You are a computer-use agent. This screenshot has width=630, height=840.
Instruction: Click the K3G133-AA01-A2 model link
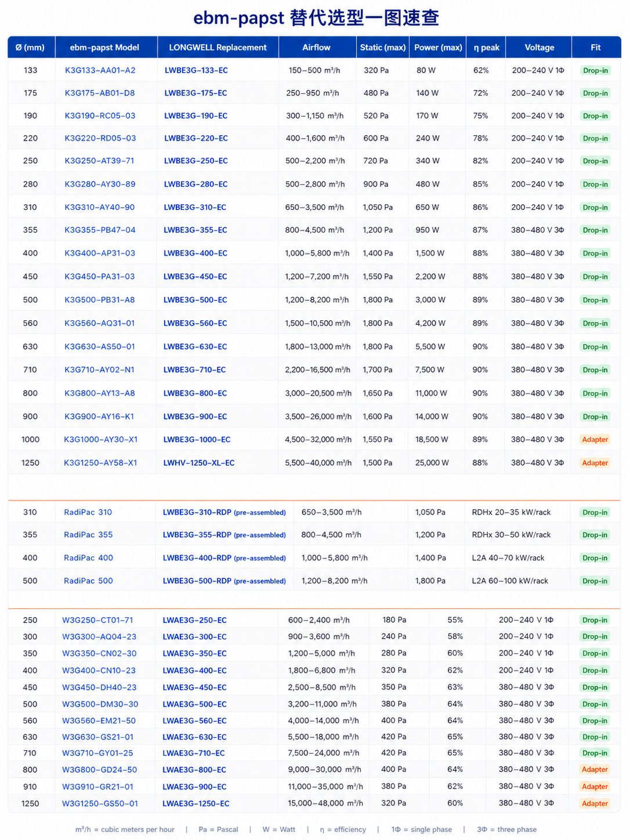pyautogui.click(x=100, y=70)
